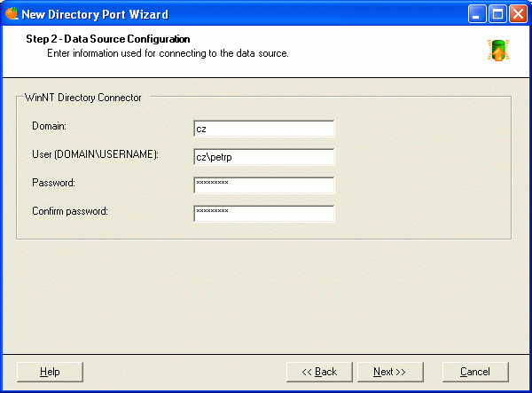Click the WinNT Directory Connector group title
Screen dimensions: 532x393
coord(83,98)
